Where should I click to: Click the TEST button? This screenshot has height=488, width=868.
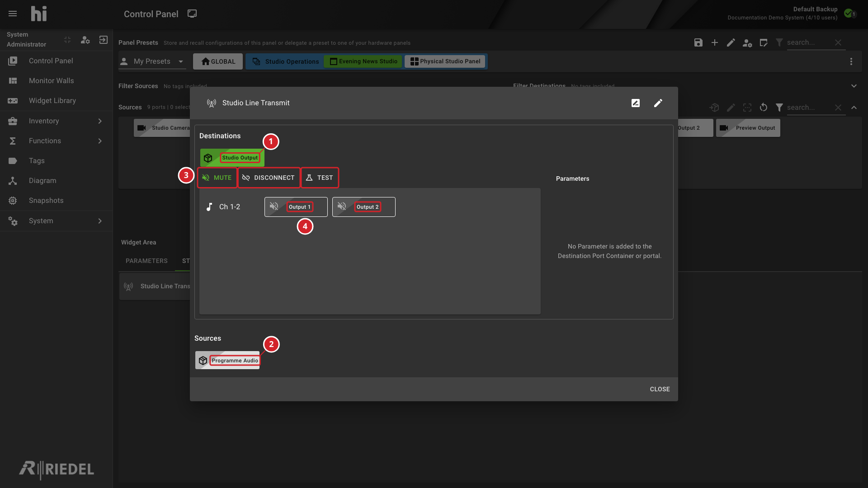[x=320, y=178]
